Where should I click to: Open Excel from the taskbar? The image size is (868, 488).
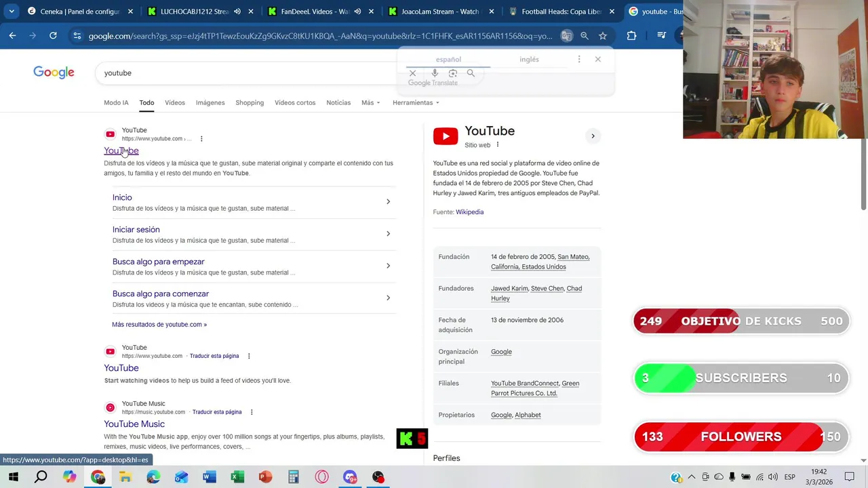[x=237, y=477]
